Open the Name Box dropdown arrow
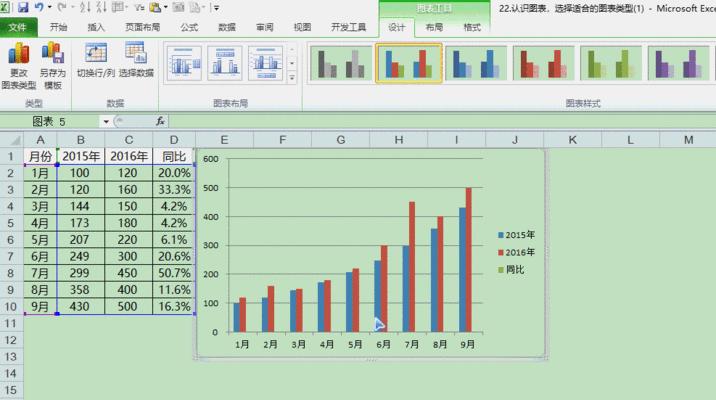This screenshot has height=400, width=716. (x=106, y=121)
